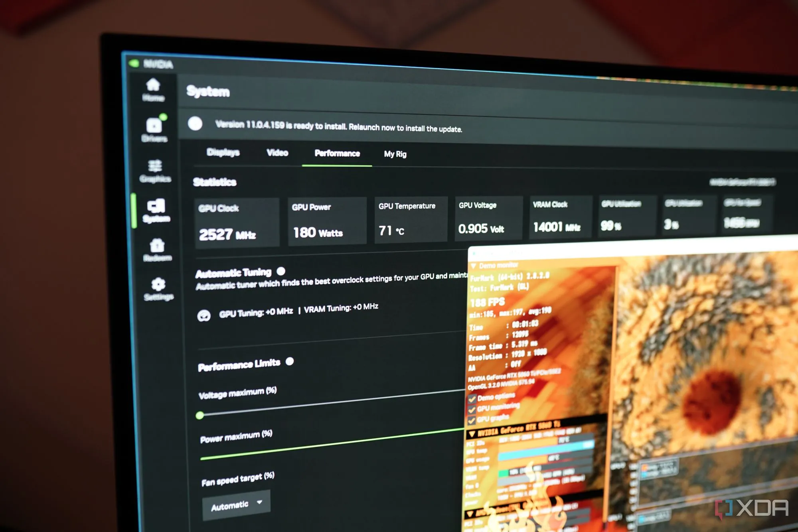Click the Voltage maximum slider handle
798x532 pixels.
coord(200,416)
